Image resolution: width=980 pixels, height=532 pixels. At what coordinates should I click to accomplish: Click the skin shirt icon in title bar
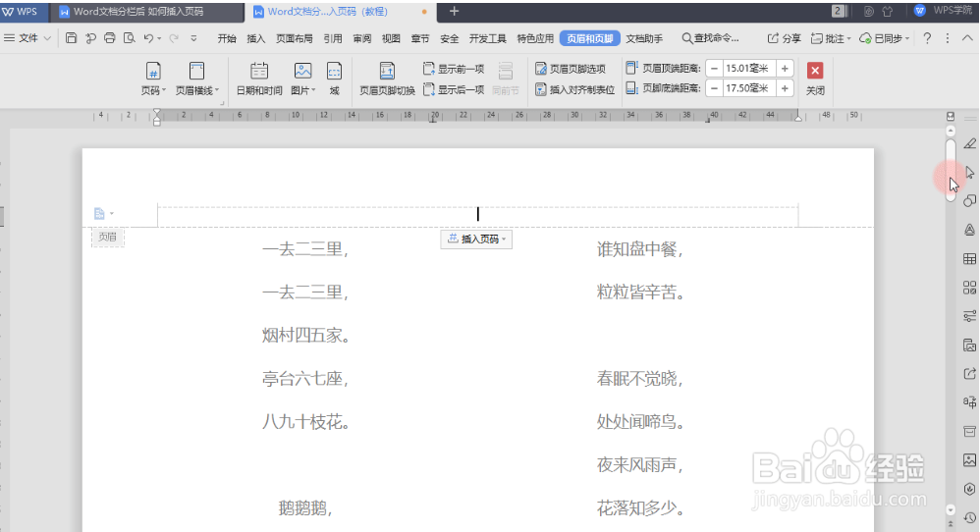pyautogui.click(x=887, y=11)
